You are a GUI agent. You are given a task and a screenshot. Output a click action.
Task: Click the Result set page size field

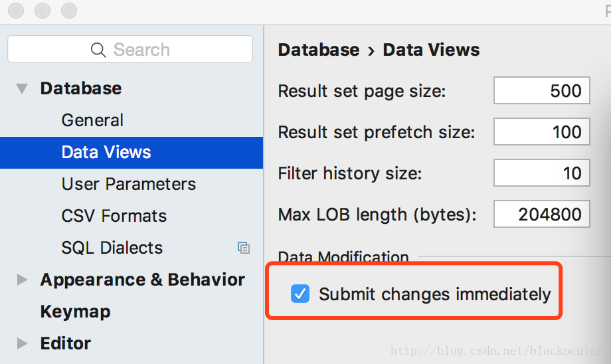542,90
